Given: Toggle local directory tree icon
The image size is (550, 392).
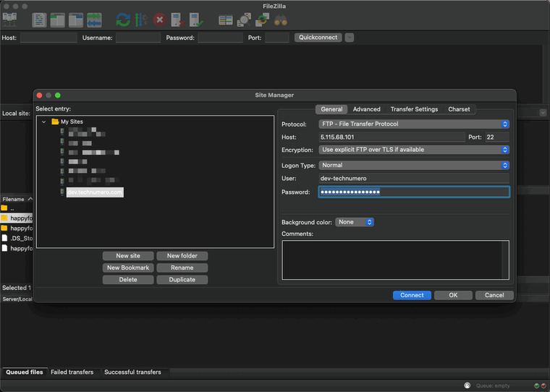Looking at the screenshot, I should click(58, 20).
